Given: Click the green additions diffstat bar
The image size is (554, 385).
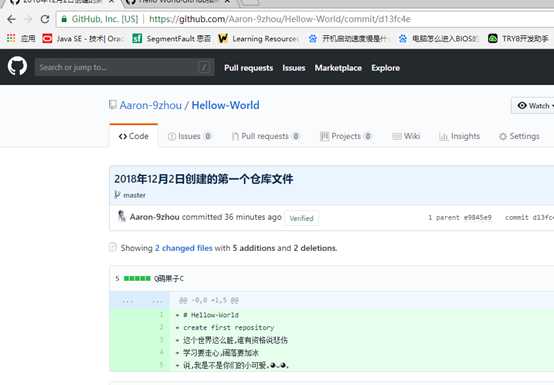Looking at the screenshot, I should [137, 278].
